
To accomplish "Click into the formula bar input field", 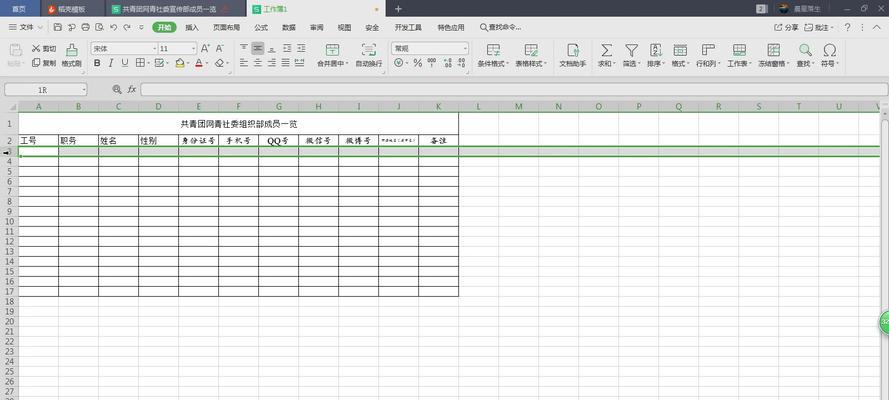I will [500, 89].
